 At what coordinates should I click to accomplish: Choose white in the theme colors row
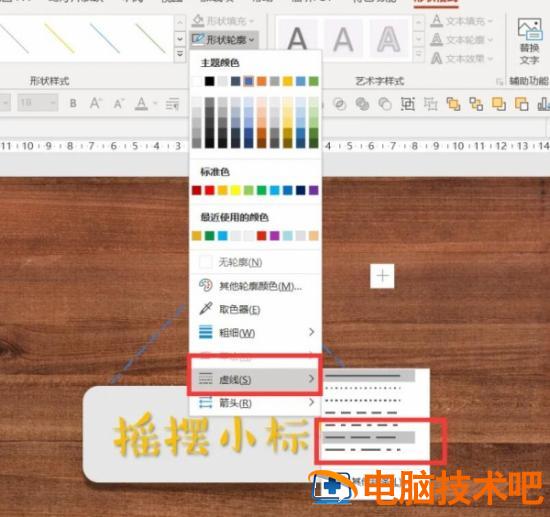197,81
